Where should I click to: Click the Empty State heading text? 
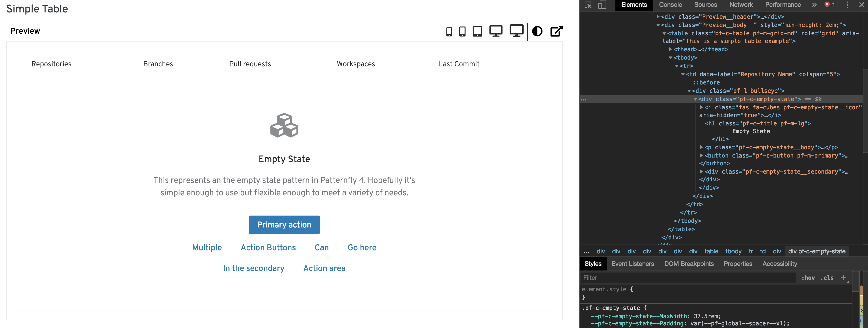point(284,159)
